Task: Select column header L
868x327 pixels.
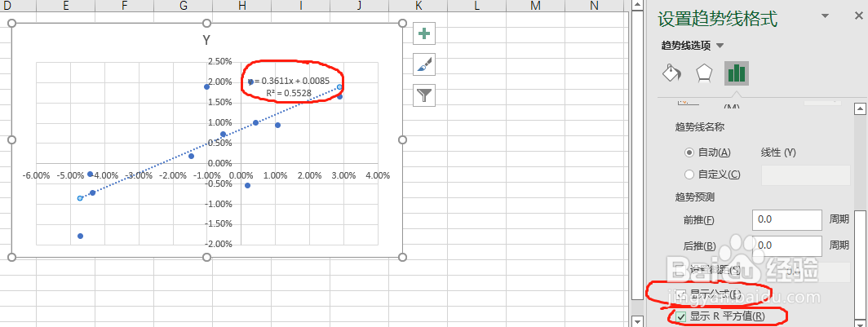Action: pos(476,6)
